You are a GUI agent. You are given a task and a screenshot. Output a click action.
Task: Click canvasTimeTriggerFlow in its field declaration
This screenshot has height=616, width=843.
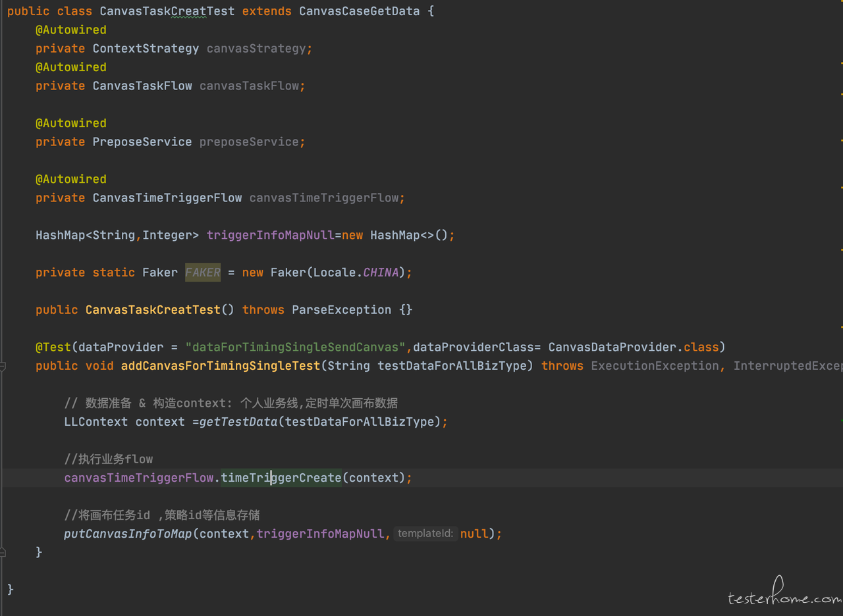click(324, 198)
